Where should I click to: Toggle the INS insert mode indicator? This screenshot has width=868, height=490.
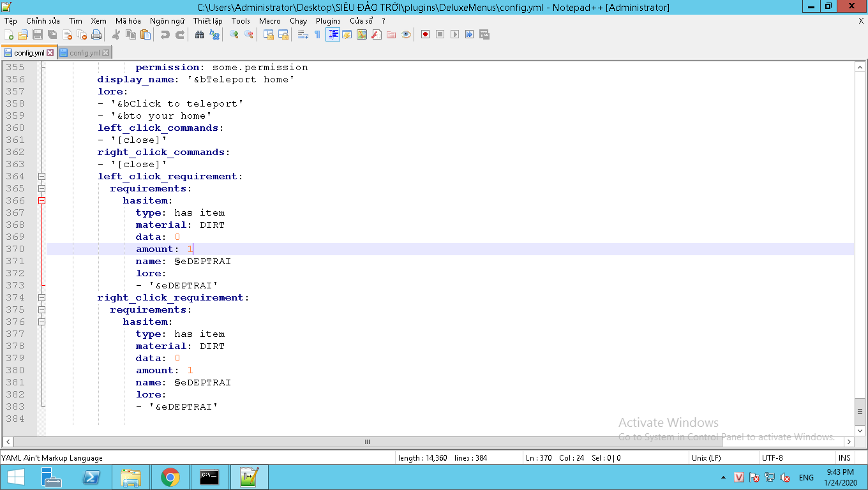click(x=844, y=457)
